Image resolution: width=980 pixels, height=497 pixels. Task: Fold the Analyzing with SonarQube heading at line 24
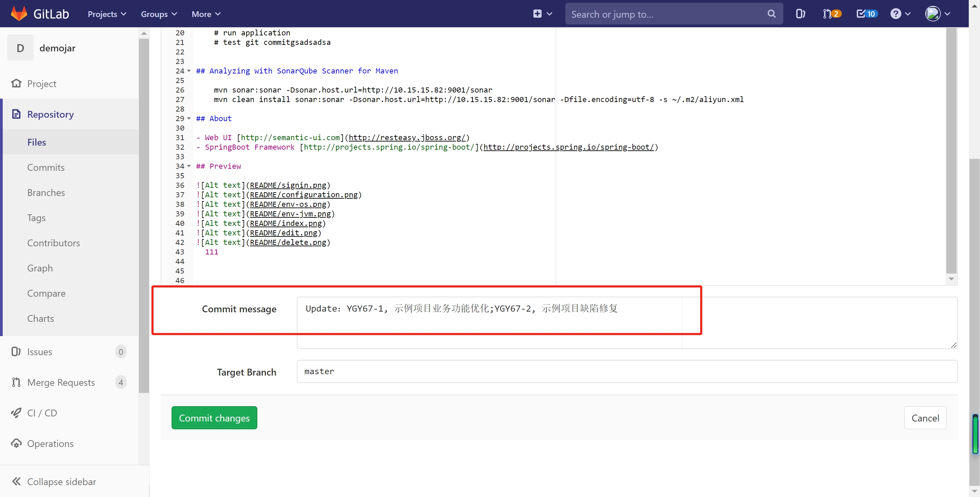click(x=189, y=71)
